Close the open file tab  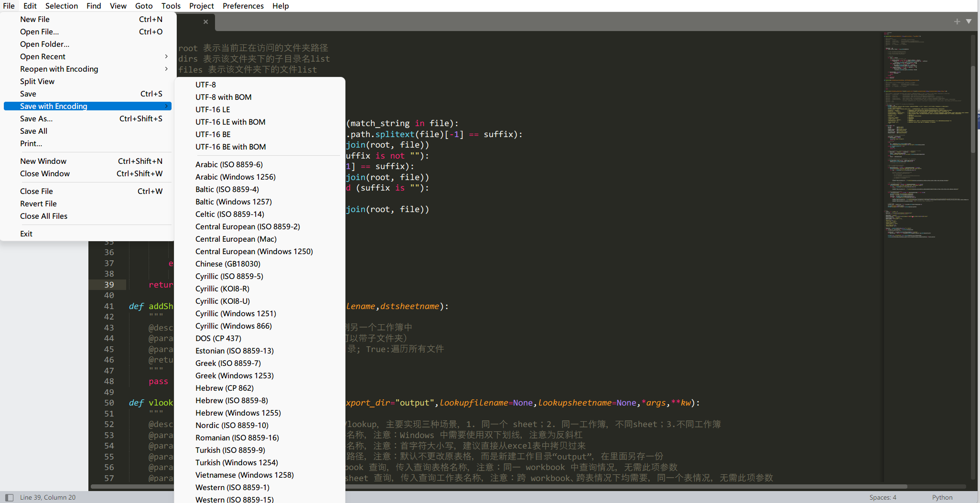pos(205,21)
